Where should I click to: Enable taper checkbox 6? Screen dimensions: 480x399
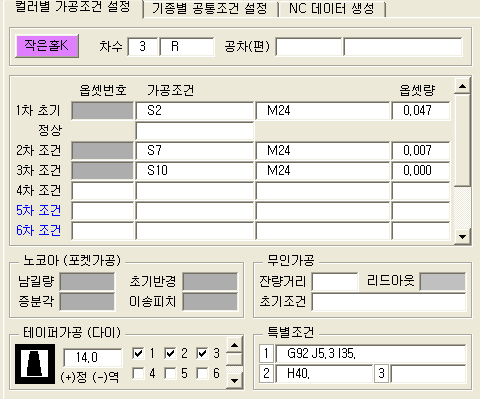(202, 373)
